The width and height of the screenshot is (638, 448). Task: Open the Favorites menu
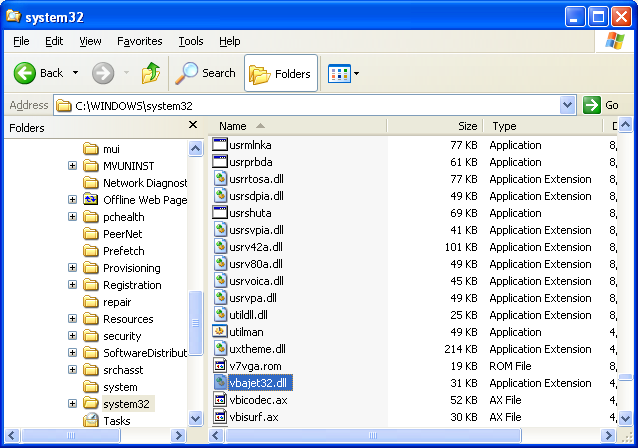[140, 41]
